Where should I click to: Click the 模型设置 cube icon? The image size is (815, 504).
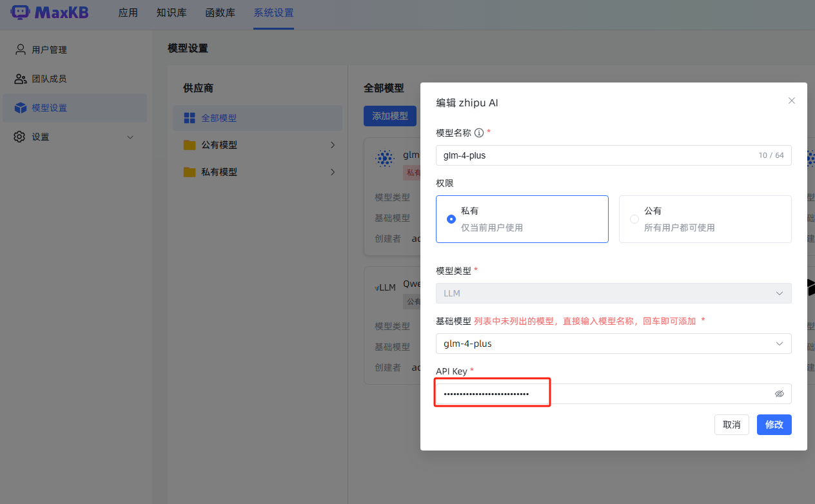coord(21,108)
